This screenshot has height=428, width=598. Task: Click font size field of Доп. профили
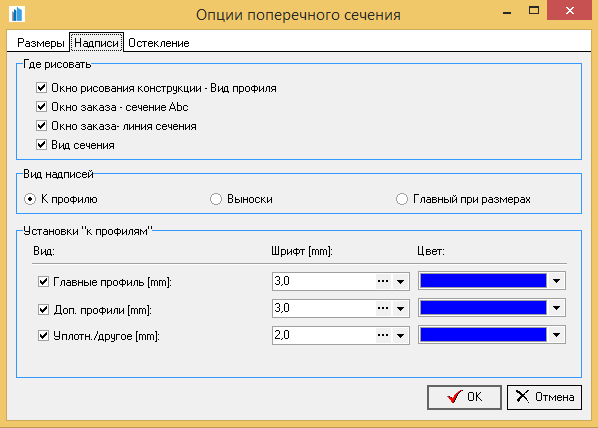click(x=324, y=308)
